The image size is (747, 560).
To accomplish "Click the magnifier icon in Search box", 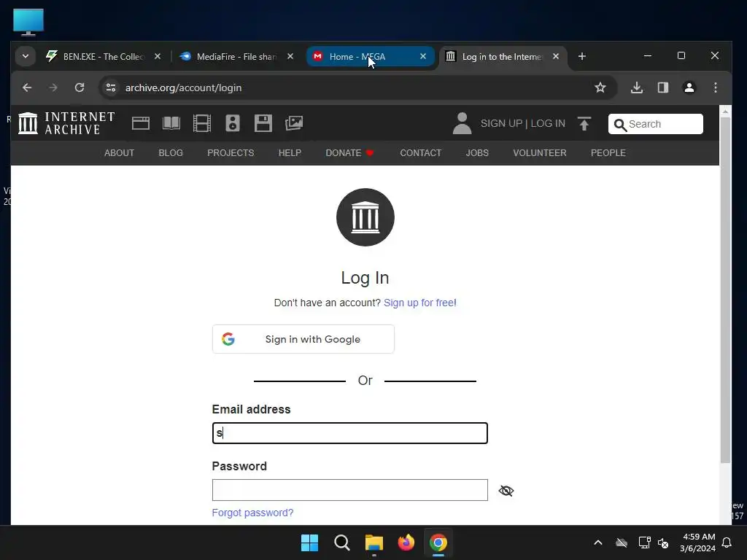I will coord(620,125).
